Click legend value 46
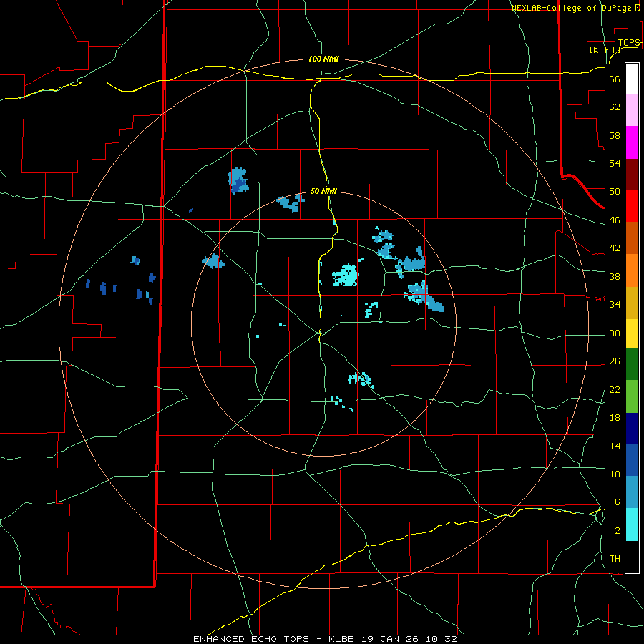Viewport: 644px width, 644px height. click(x=615, y=220)
